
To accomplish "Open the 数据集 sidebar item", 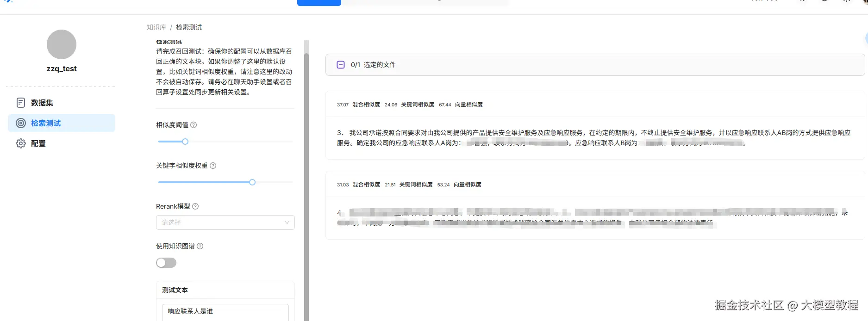I will pyautogui.click(x=61, y=103).
